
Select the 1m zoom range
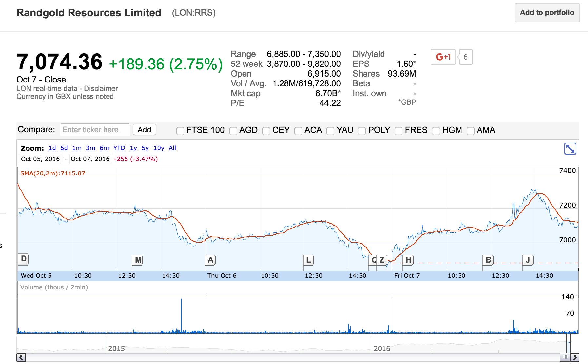tap(77, 148)
